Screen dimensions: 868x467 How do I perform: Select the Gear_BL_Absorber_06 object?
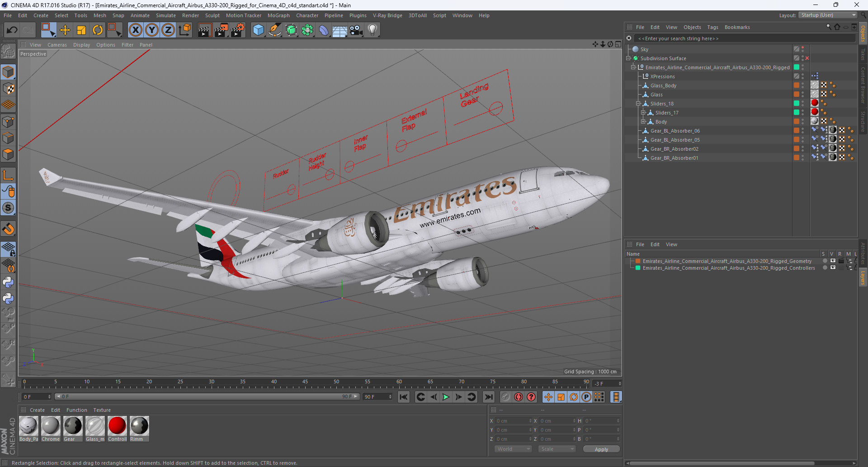[x=675, y=131]
